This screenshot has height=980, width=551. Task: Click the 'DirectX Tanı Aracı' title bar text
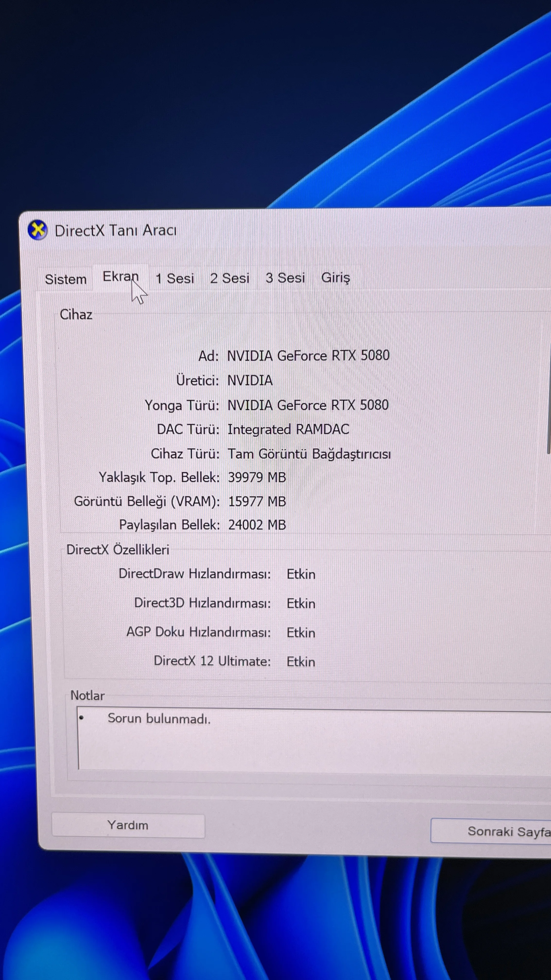116,231
